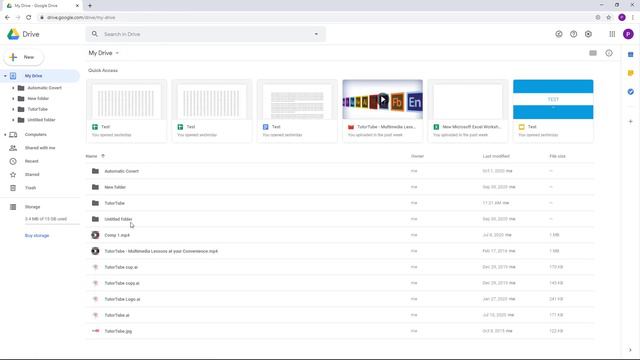Screen dimensions: 640x360
Task: Expand the Computers tree arrow
Action: click(5, 135)
